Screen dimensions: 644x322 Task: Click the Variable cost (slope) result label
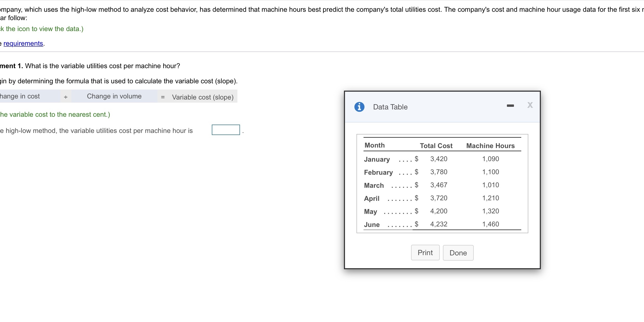tap(203, 97)
